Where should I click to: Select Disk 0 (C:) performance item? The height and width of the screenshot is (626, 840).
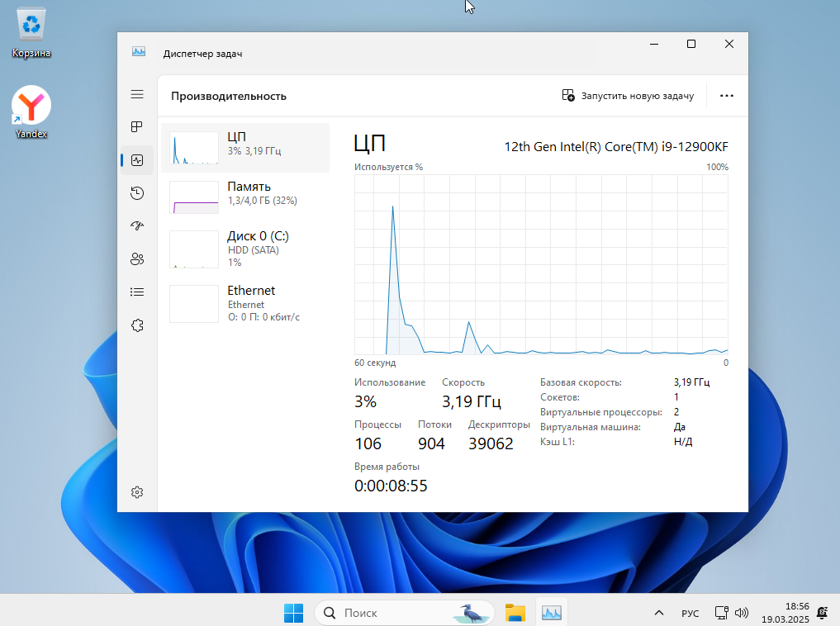pyautogui.click(x=245, y=248)
